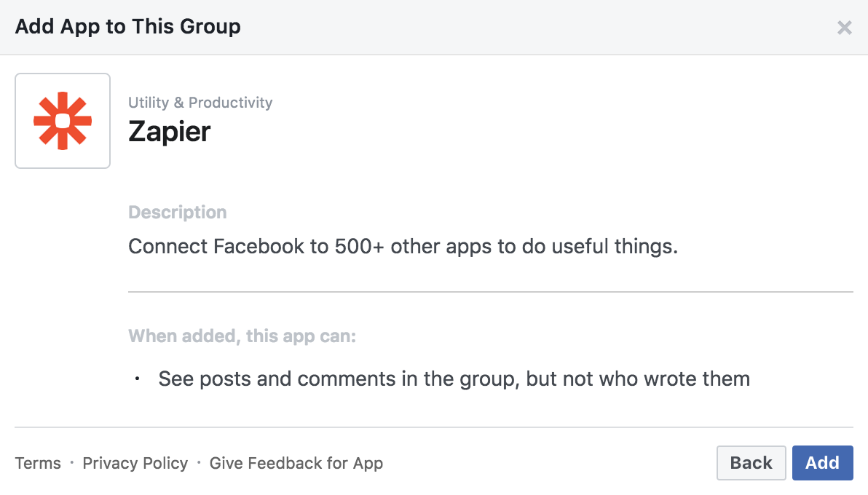Click the Utility & Productivity category label
The width and height of the screenshot is (868, 495).
[200, 103]
